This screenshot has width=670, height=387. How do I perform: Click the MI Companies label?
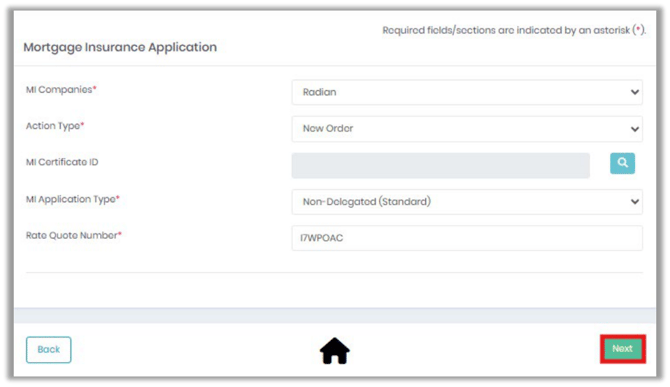tap(61, 90)
